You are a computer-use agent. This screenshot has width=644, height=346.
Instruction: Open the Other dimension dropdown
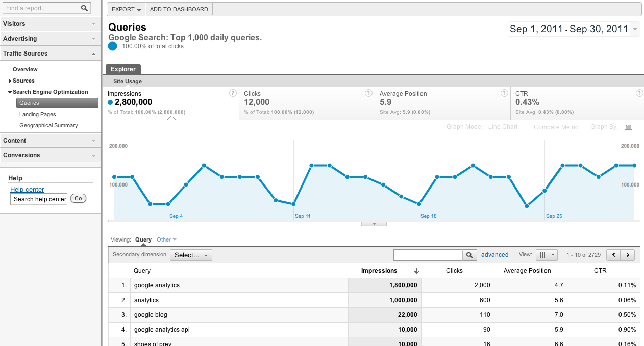tap(166, 239)
